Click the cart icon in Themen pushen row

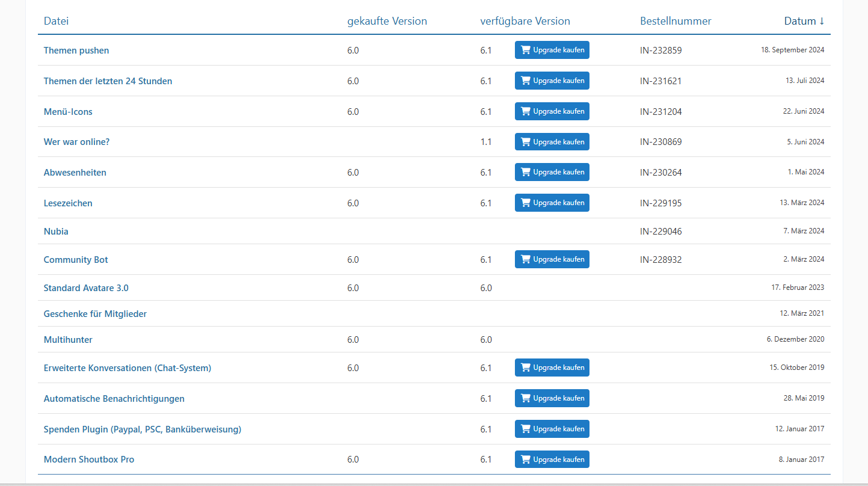(x=526, y=51)
